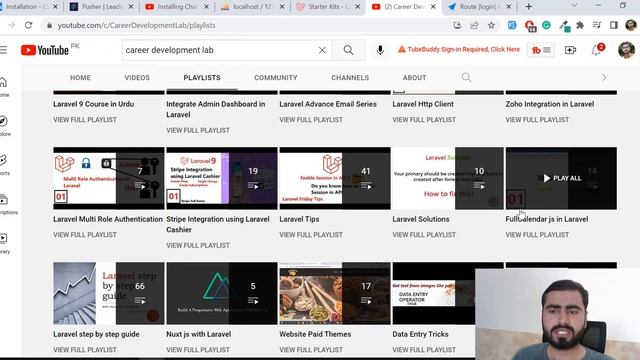The width and height of the screenshot is (640, 360).
Task: Open the tab search dropdown
Action: tap(574, 6)
